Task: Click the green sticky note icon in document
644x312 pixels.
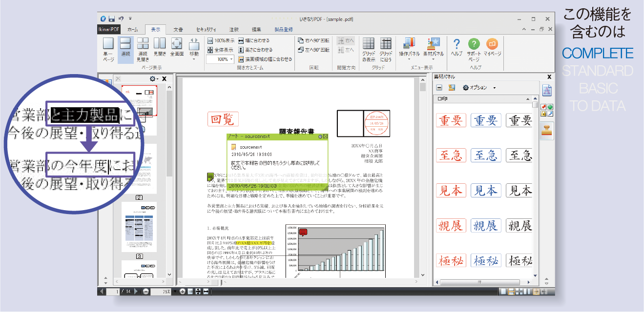Action: coord(210,176)
